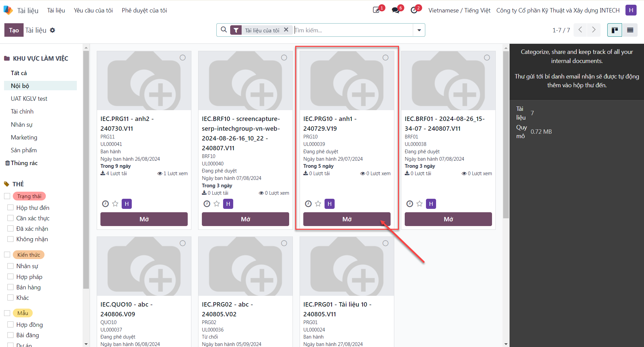Star the IEC.BRF01 document
Image resolution: width=644 pixels, height=347 pixels.
click(420, 204)
